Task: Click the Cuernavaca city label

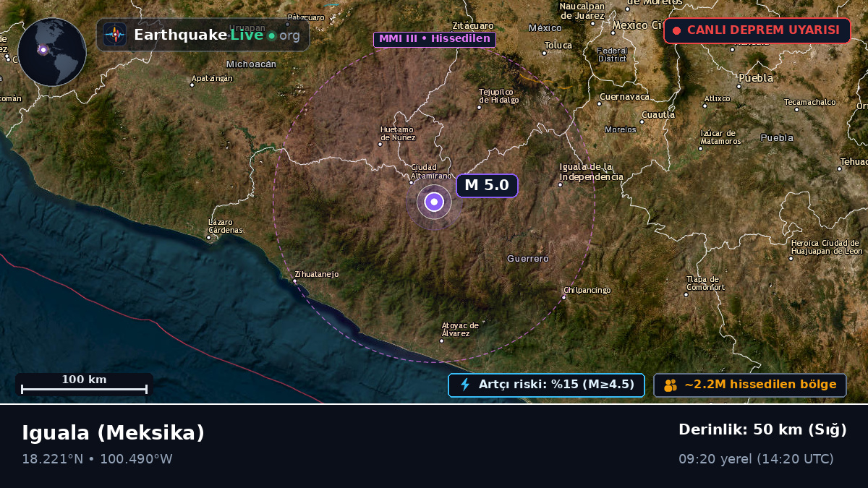Action: tap(624, 96)
